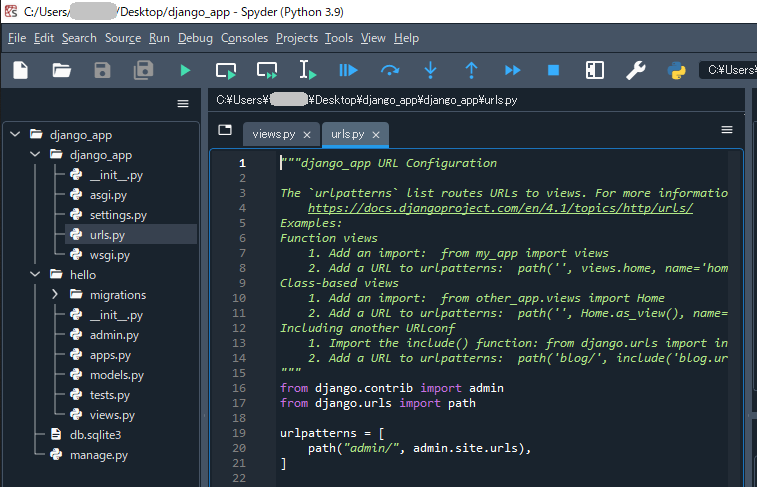Select apps.py in hello folder

[110, 355]
